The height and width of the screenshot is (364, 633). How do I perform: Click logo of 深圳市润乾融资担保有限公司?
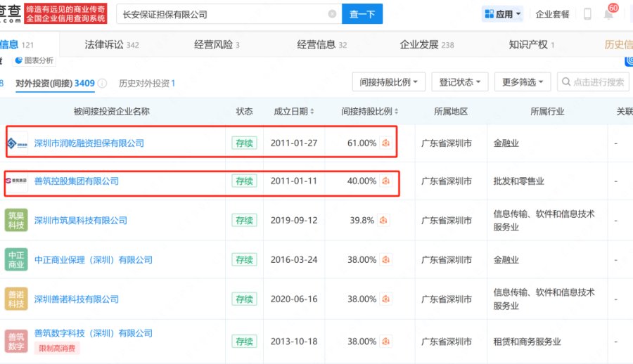[x=17, y=143]
